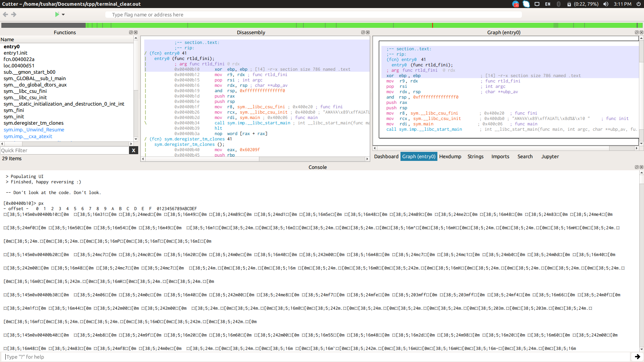Execute the console command with arrow button
644x362 pixels.
pyautogui.click(x=637, y=357)
